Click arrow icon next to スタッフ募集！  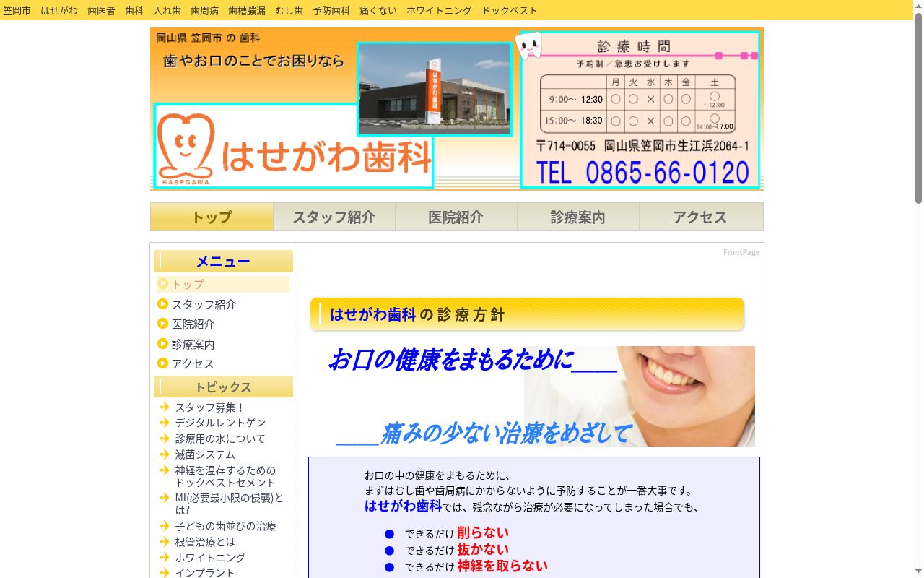coord(165,407)
